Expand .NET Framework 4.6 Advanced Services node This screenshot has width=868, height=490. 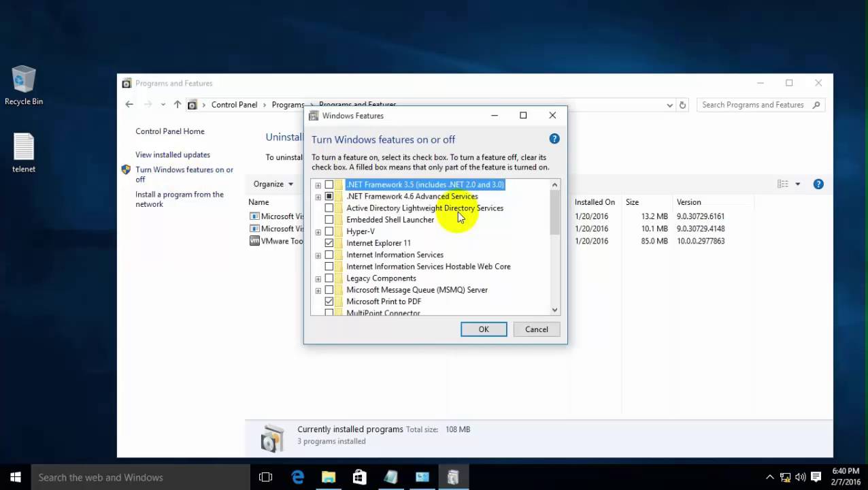click(318, 197)
